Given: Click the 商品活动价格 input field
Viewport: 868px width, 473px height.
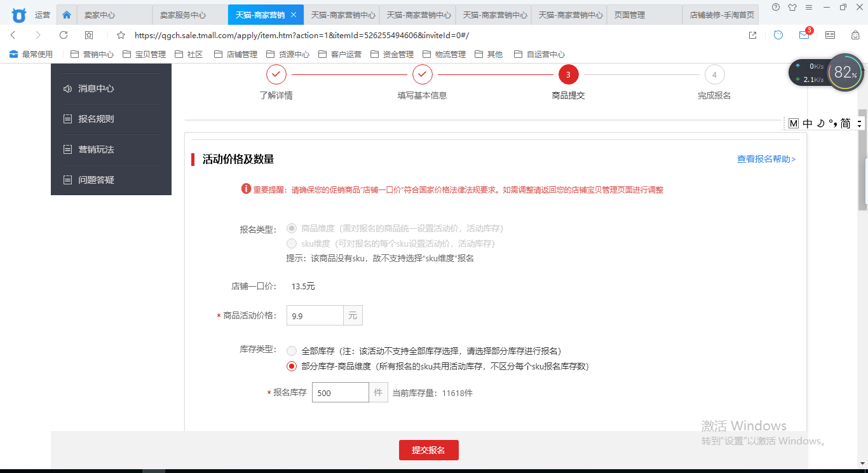Looking at the screenshot, I should [x=315, y=315].
